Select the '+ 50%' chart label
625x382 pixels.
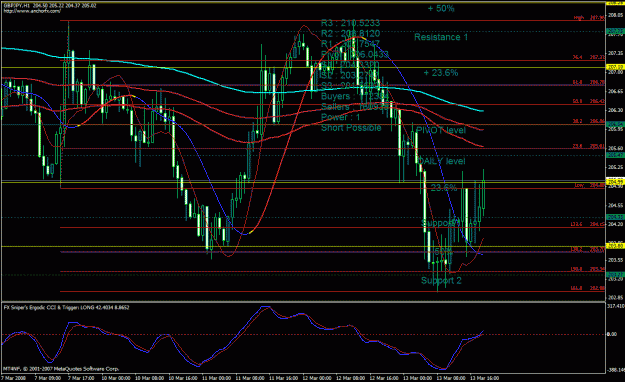click(x=441, y=8)
